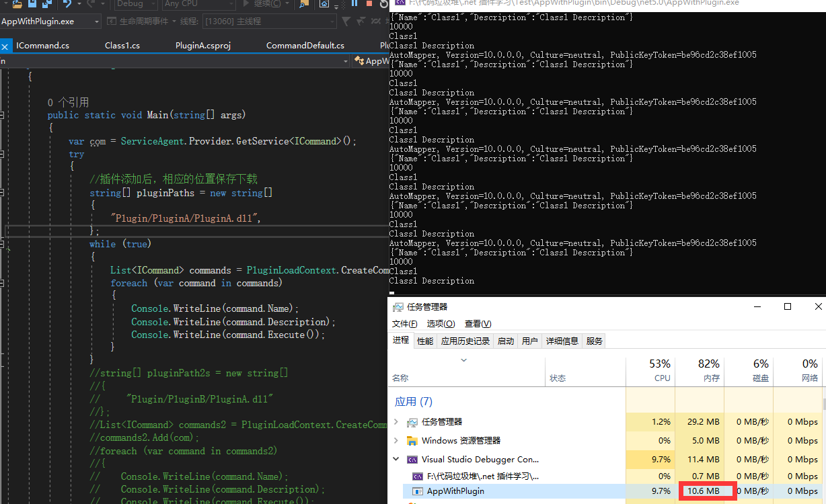Open the AppWithPlugin.exe process dropdown
This screenshot has height=504, width=826.
(x=97, y=22)
